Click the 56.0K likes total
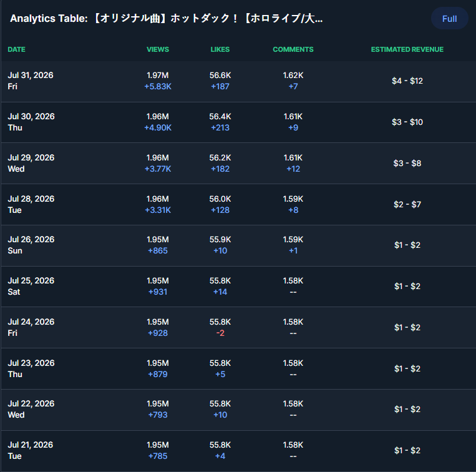 [x=220, y=199]
